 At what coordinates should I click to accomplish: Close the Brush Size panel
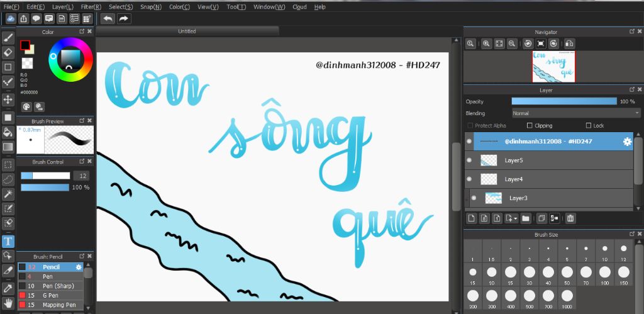pos(640,234)
